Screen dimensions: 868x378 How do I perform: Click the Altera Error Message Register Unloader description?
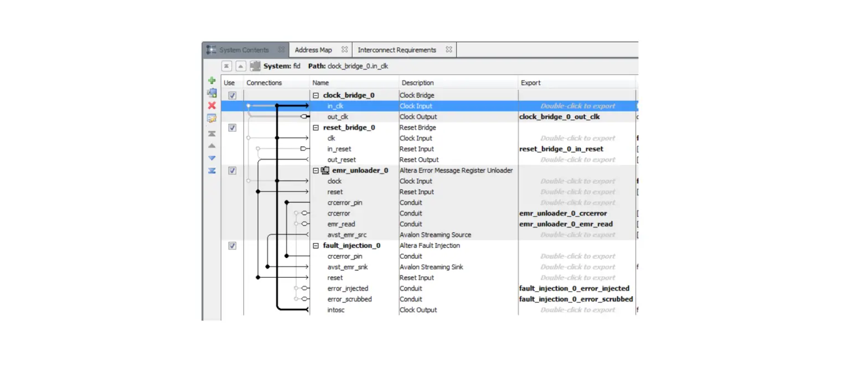[456, 170]
